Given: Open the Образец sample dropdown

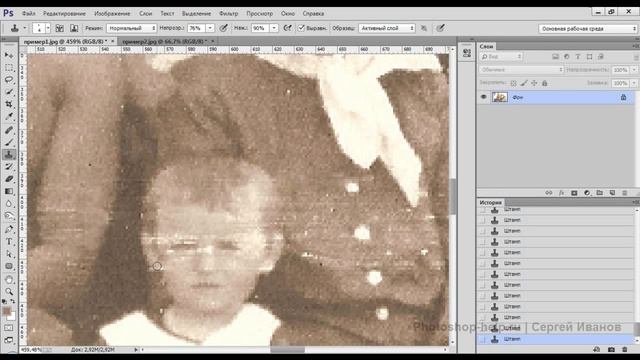Looking at the screenshot, I should (x=387, y=28).
